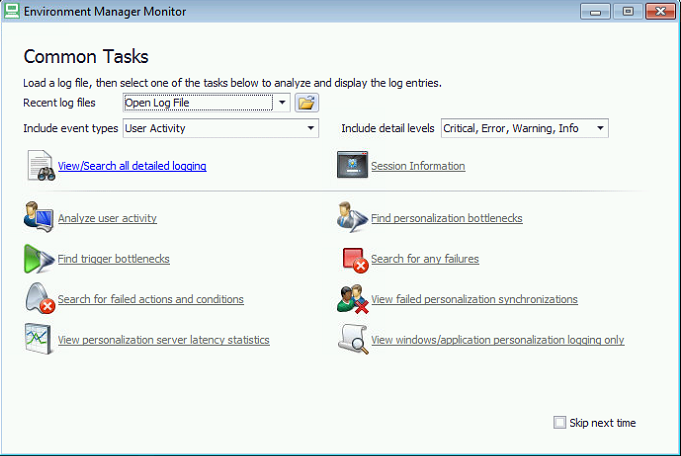681x456 pixels.
Task: Open Find trigger bottlenecks link
Action: [x=113, y=259]
